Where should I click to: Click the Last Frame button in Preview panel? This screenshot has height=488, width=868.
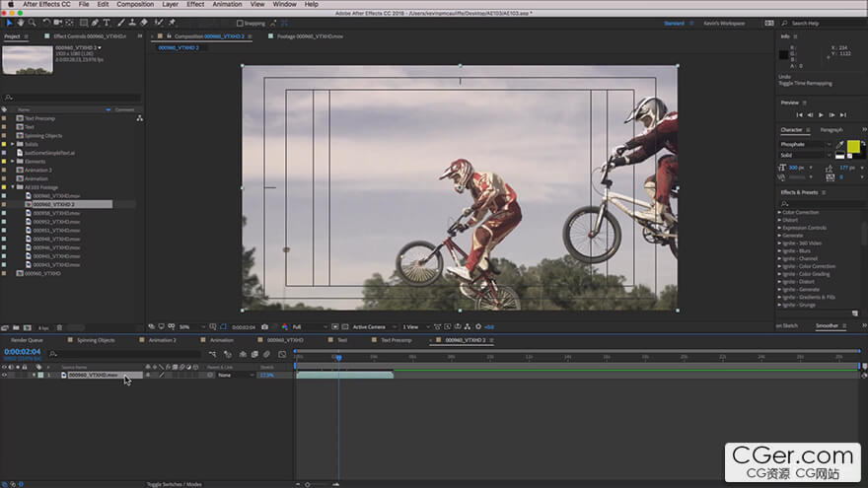point(843,115)
